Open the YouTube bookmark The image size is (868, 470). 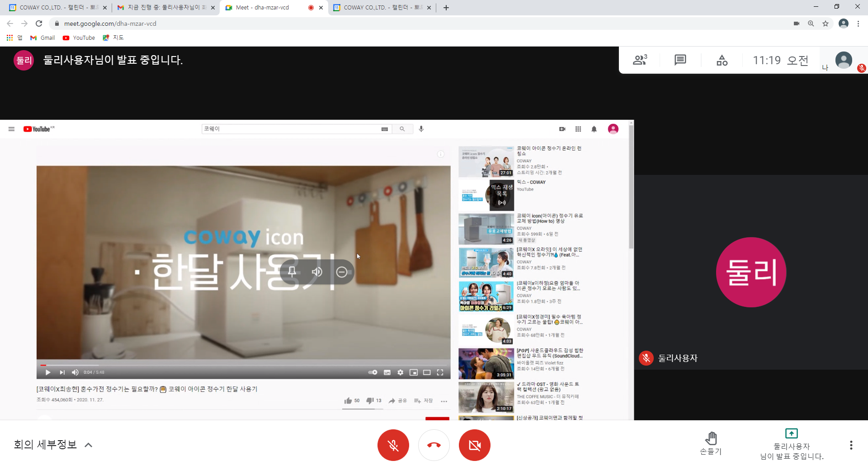tap(79, 38)
